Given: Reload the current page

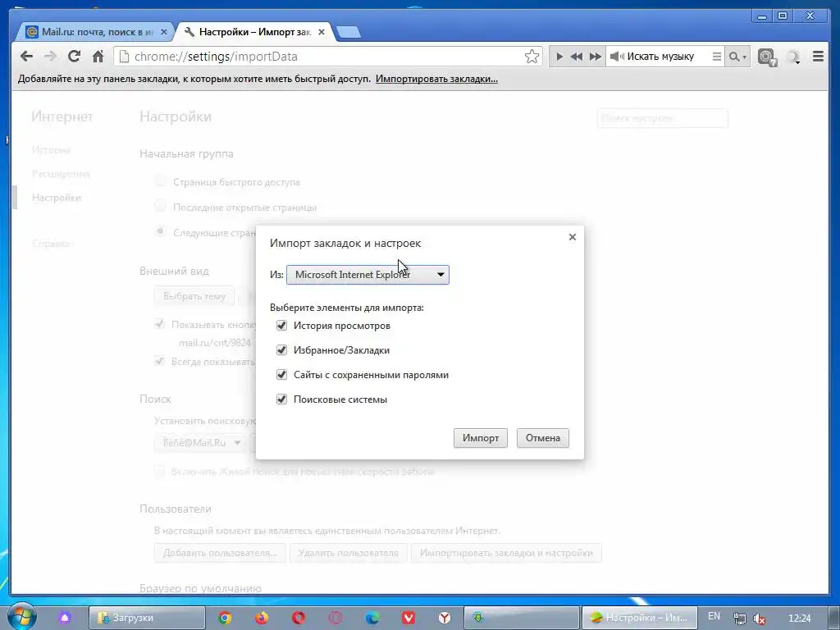Looking at the screenshot, I should 74,56.
